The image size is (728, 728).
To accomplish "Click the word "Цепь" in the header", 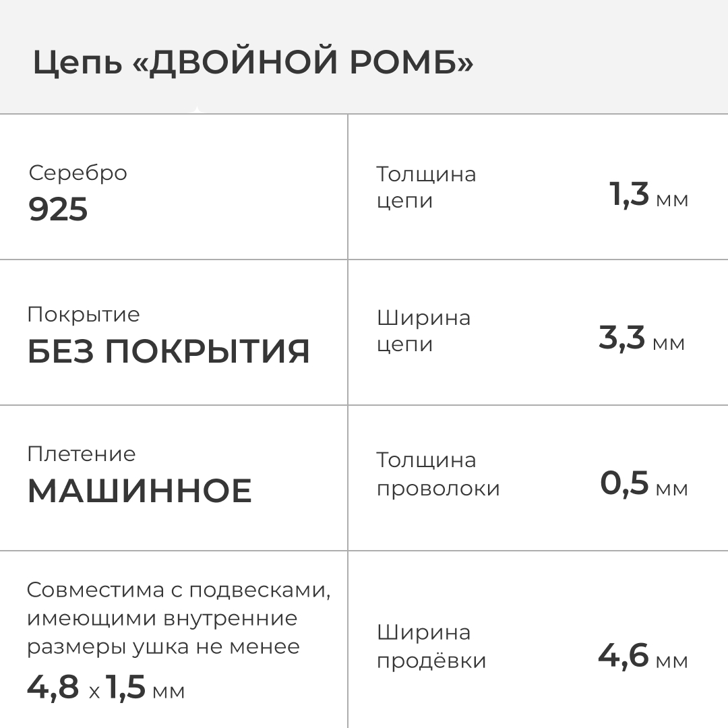I will click(78, 63).
